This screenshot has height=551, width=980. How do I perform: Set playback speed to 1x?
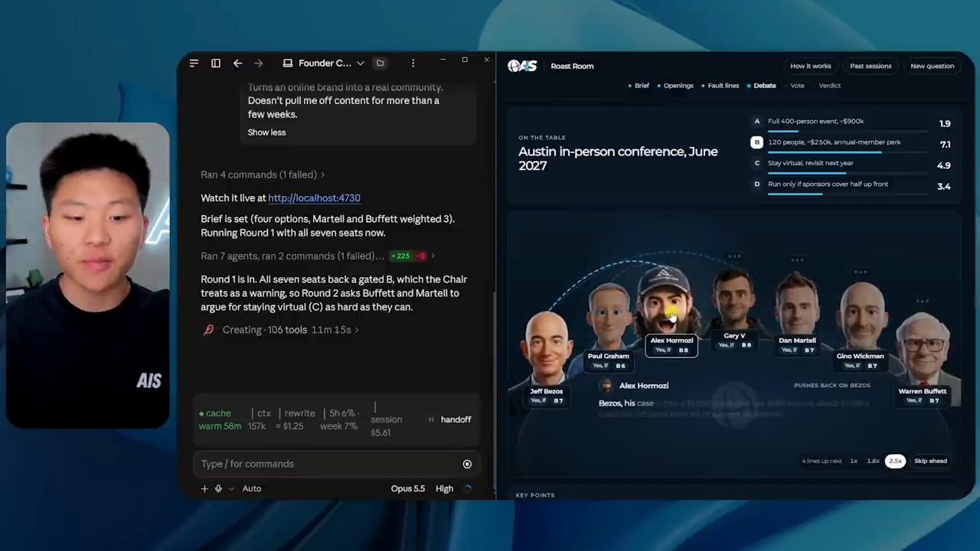click(854, 461)
